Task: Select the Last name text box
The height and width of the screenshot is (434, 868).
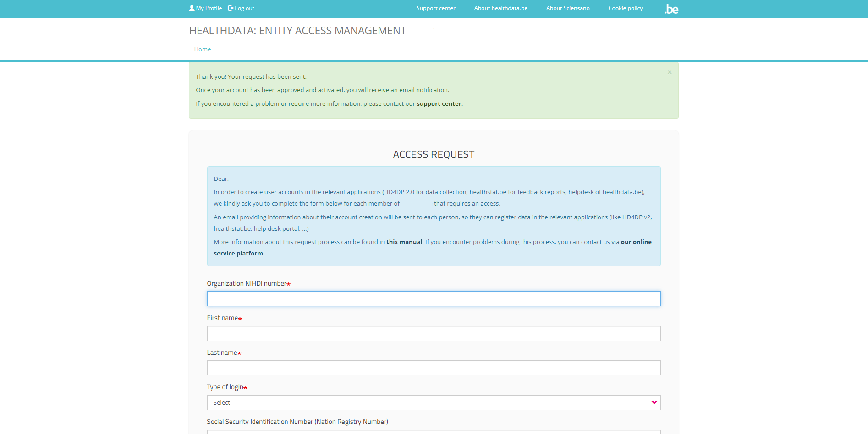Action: pos(434,368)
